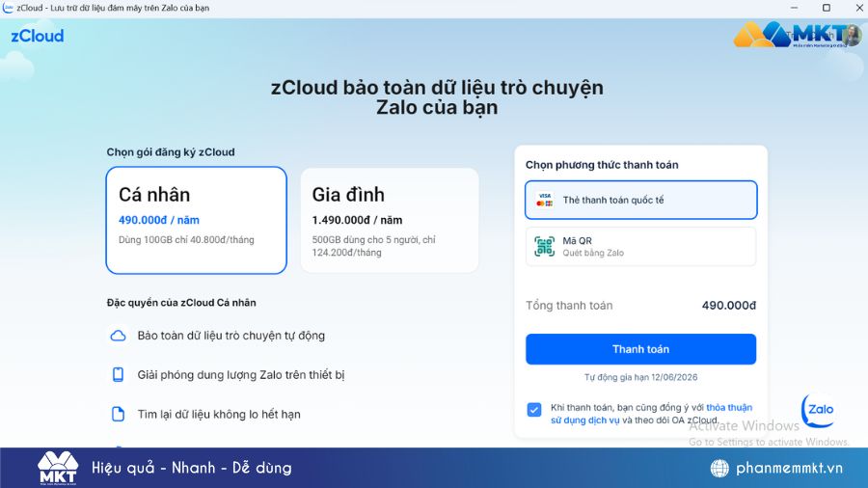
Task: Click the blue Thanh toán button
Action: tap(641, 349)
